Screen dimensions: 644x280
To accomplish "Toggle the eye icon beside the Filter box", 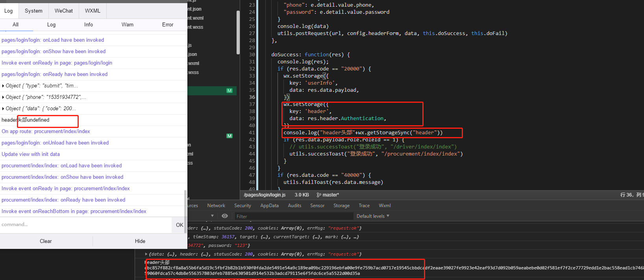I will click(225, 216).
